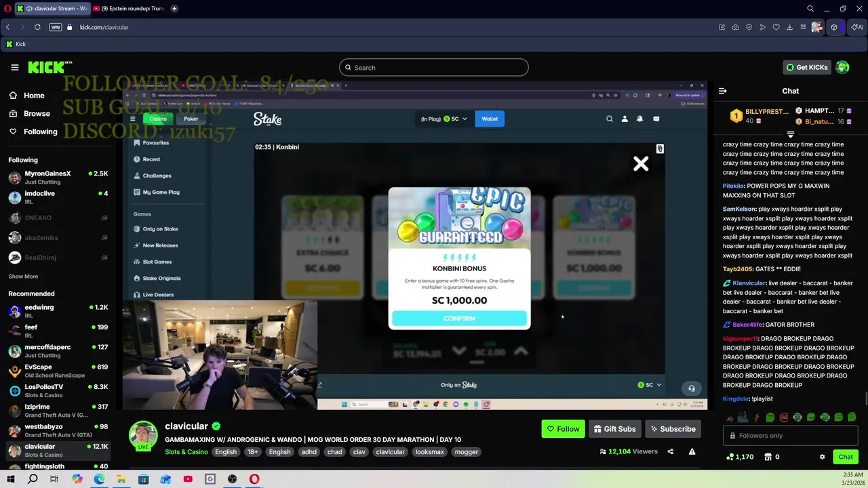Switch to Poker tab in Stake

pyautogui.click(x=191, y=119)
